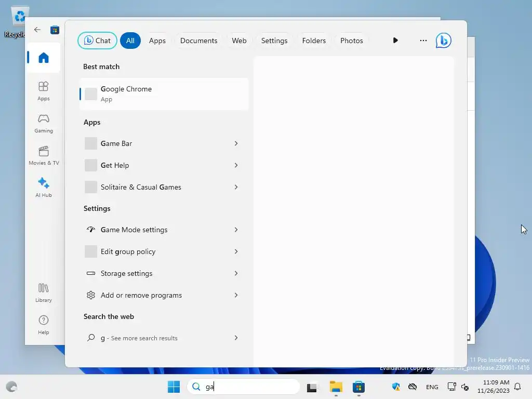Image resolution: width=532 pixels, height=399 pixels.
Task: Open the notification bell
Action: pyautogui.click(x=517, y=387)
